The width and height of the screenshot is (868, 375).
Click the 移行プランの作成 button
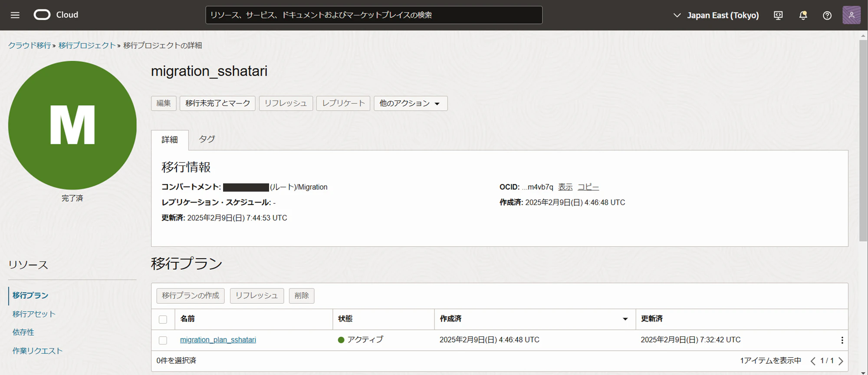(191, 296)
